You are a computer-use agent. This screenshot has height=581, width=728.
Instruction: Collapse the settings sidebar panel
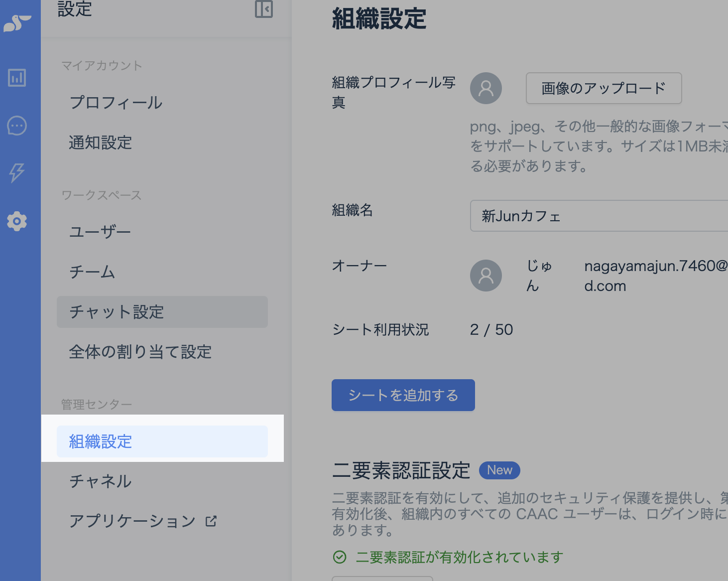pos(263,9)
